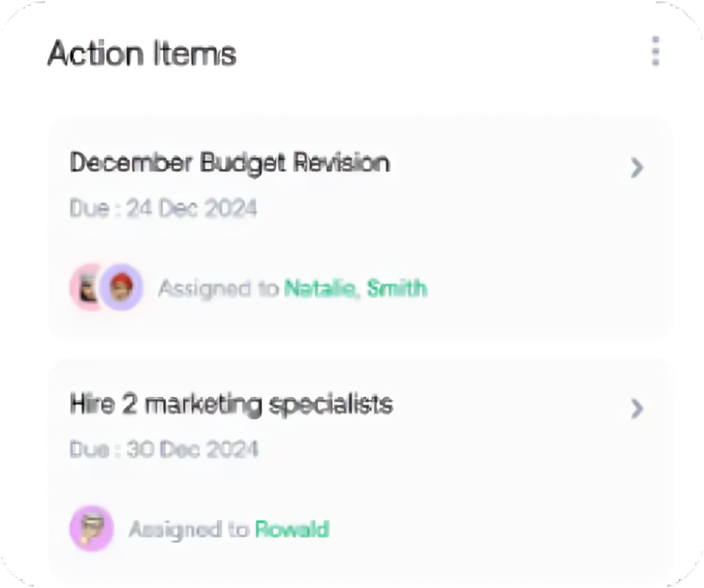
Task: Open Natalie's assignee link
Action: [x=319, y=288]
